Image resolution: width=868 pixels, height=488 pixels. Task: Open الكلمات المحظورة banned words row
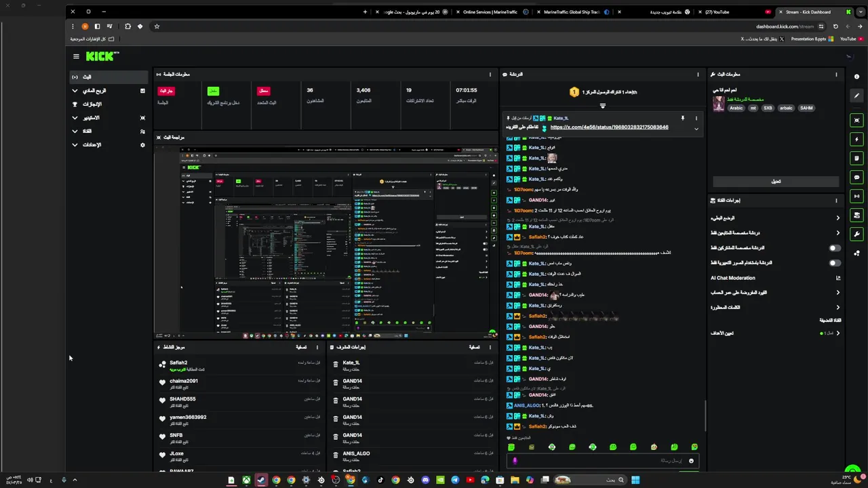point(775,308)
